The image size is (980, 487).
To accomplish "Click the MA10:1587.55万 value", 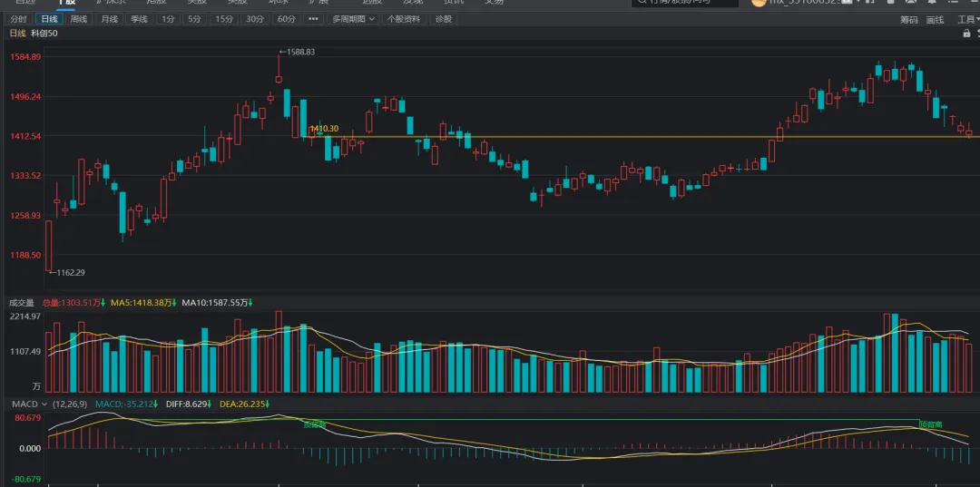I will 218,303.
